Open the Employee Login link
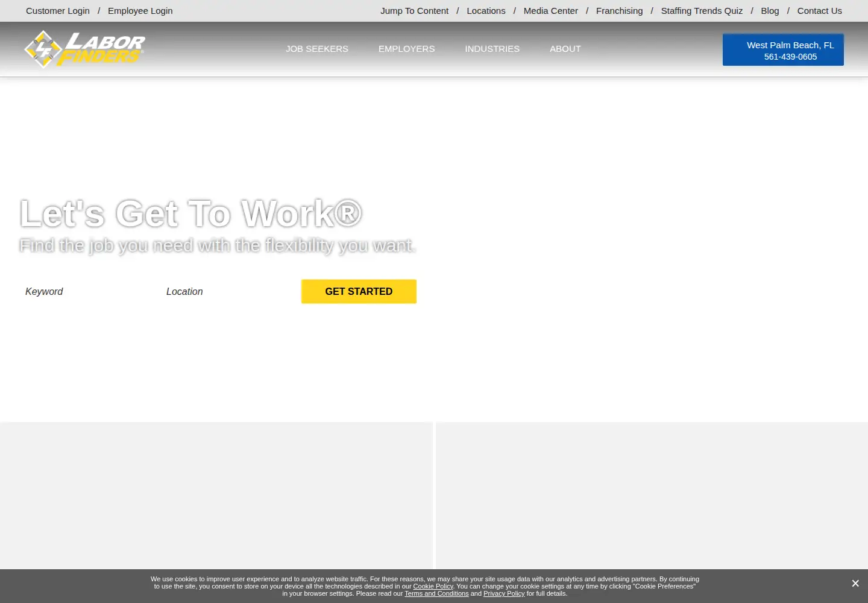Screen dimensions: 868x603 point(140,11)
